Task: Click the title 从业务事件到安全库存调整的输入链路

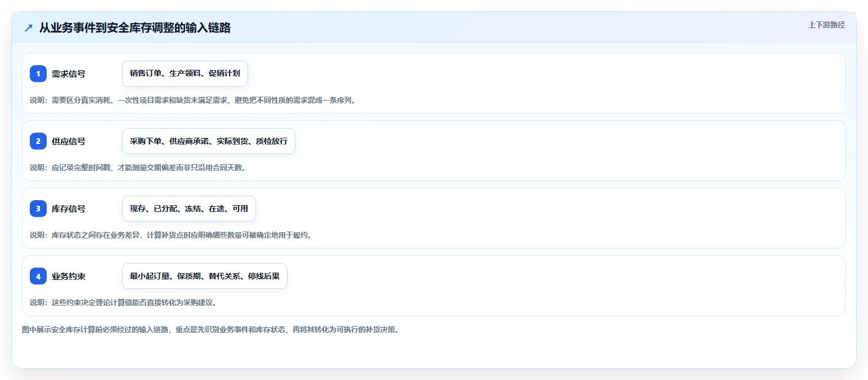Action: tap(135, 28)
